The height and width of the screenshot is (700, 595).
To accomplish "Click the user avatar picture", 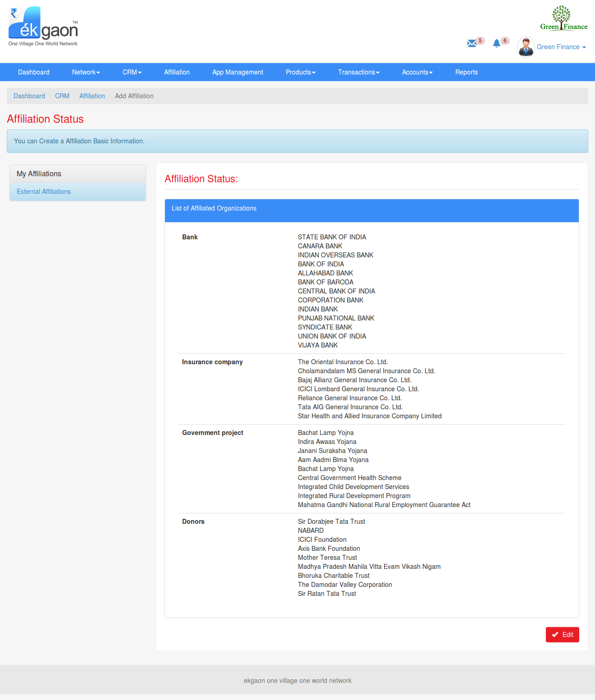I will pyautogui.click(x=526, y=47).
